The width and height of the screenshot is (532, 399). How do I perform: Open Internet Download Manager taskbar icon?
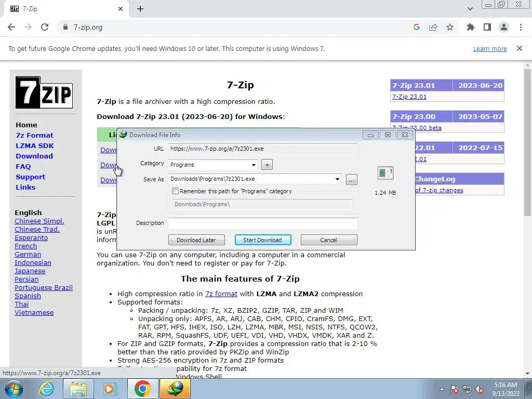[175, 389]
